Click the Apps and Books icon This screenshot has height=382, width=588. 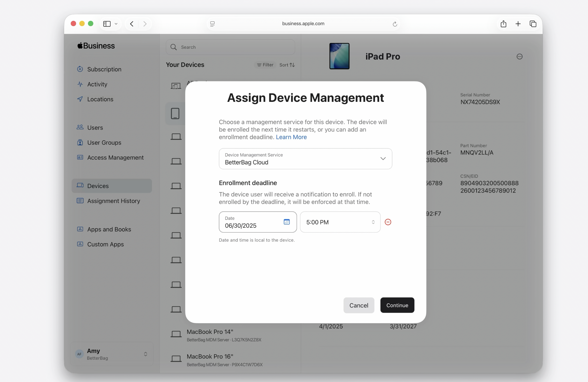[80, 229]
